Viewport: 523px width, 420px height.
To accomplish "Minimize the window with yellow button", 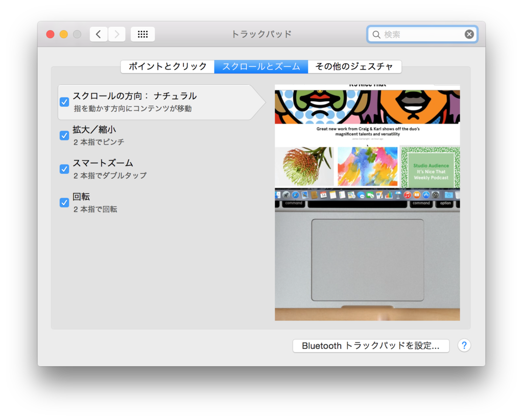I will 64,34.
